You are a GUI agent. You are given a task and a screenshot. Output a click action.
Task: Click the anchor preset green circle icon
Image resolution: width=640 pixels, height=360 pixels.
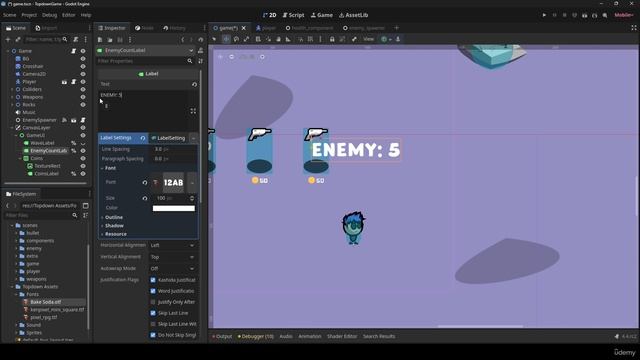tap(384, 39)
